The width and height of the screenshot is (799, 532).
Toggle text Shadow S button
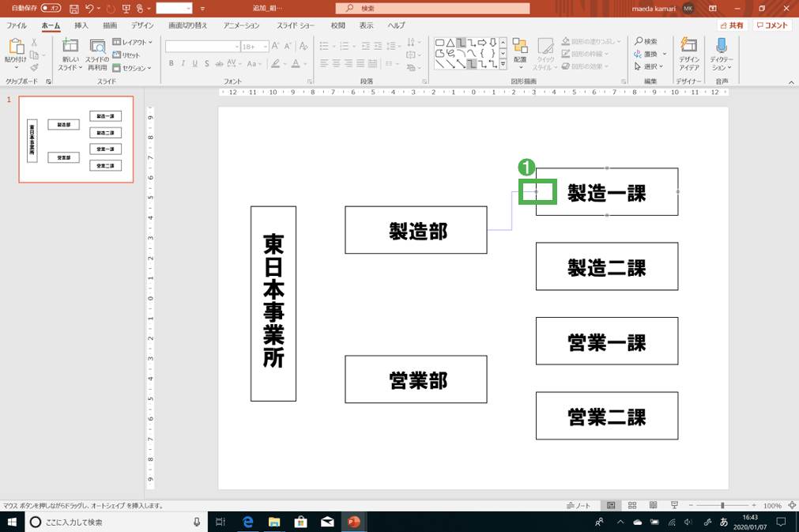(x=206, y=64)
